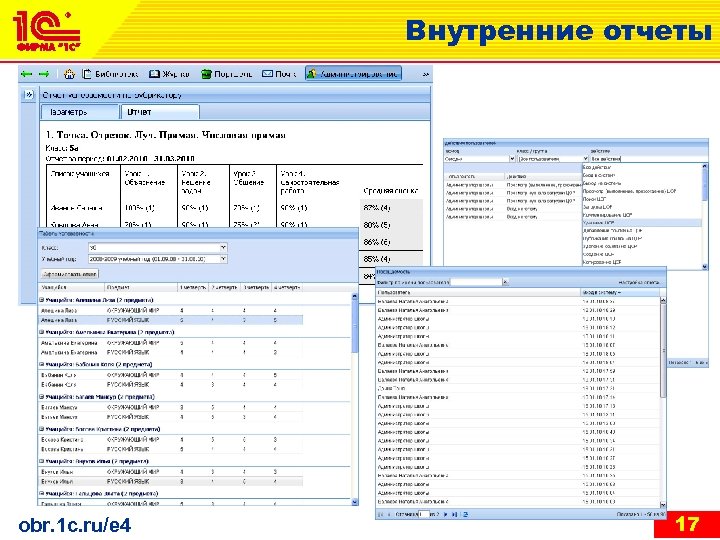Open the Класс dropdown in Табель успеваемости
720x540 pixels.
(x=223, y=248)
